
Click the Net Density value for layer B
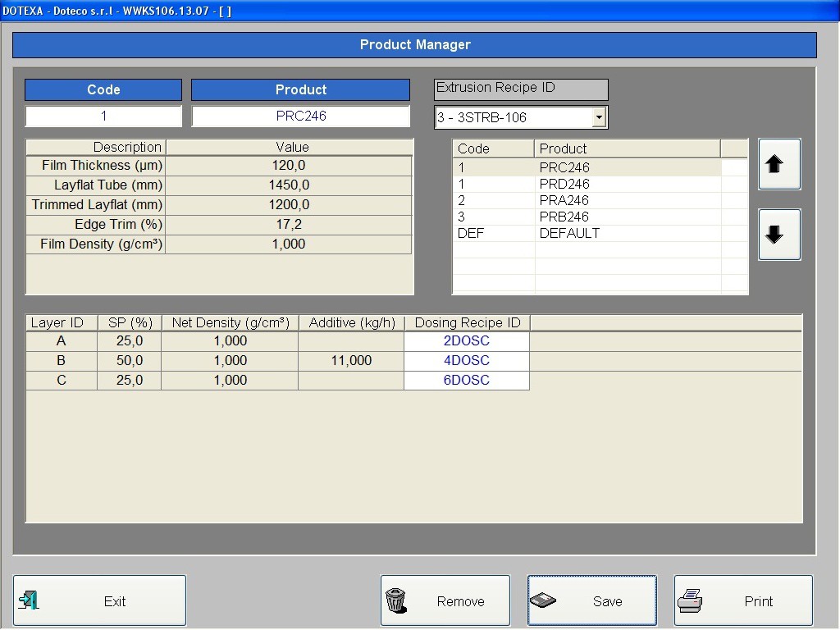click(x=230, y=361)
